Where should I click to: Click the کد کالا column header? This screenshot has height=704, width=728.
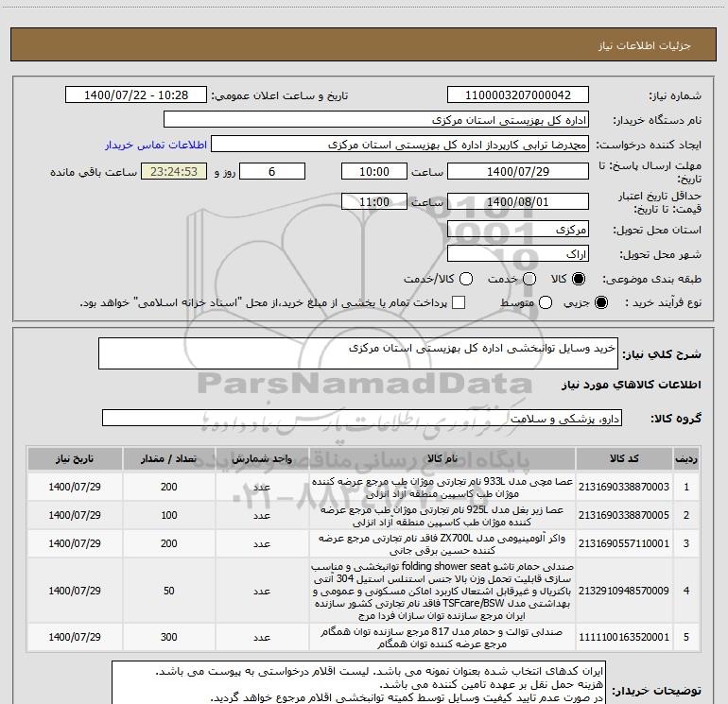(x=624, y=459)
